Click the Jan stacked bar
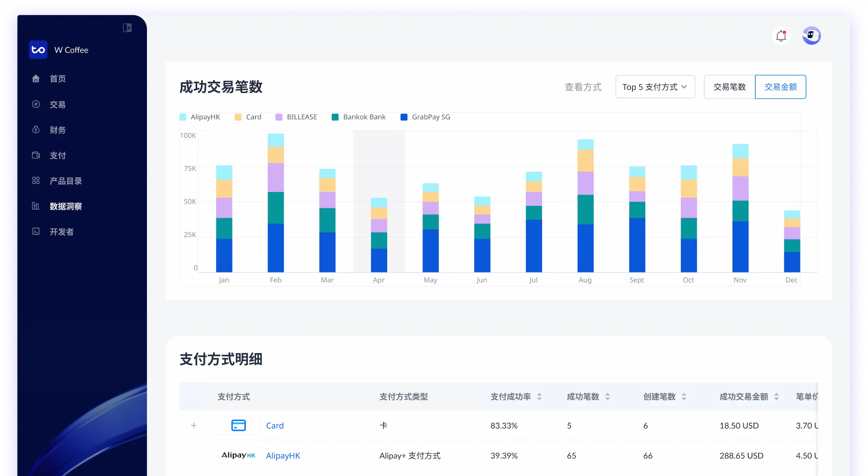868x476 pixels. 224,219
